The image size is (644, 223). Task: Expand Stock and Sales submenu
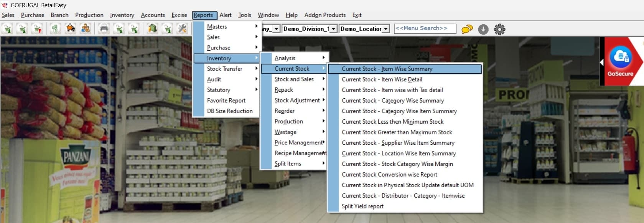[x=294, y=79]
